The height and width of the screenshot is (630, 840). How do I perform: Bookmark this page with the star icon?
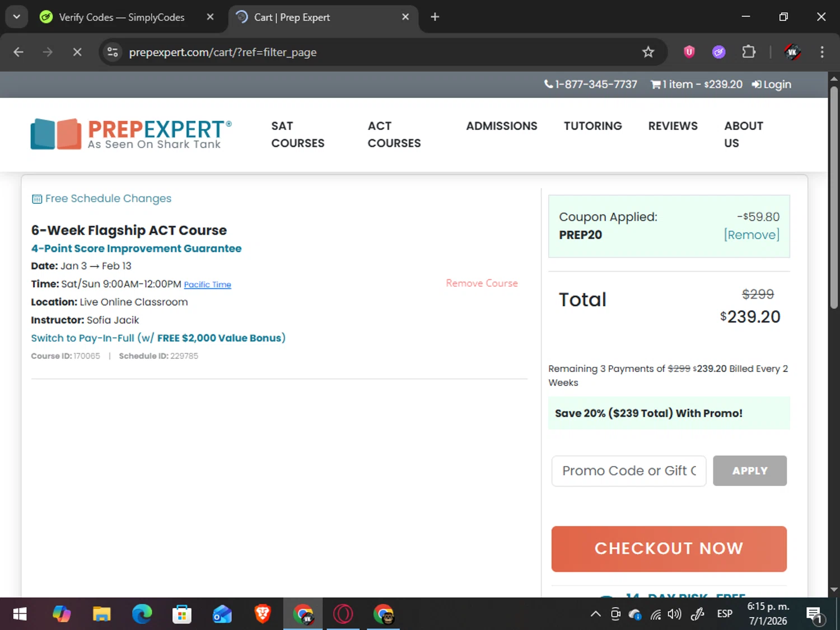648,52
